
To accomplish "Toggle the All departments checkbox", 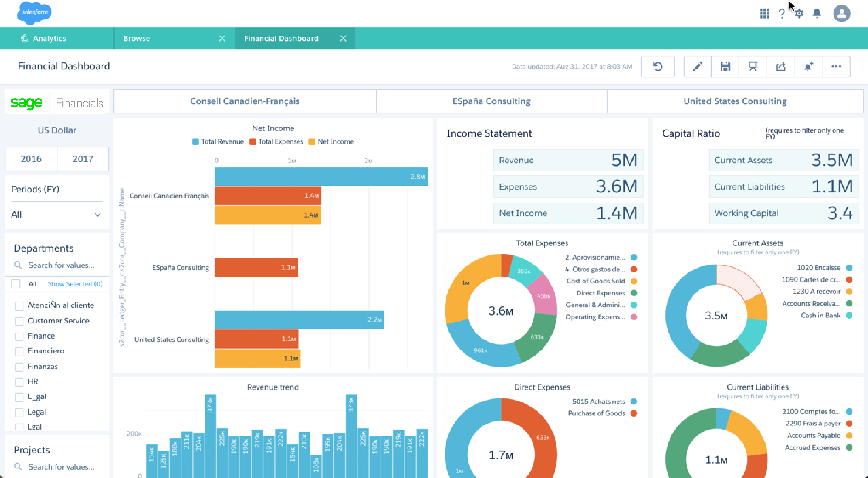I will [x=16, y=284].
